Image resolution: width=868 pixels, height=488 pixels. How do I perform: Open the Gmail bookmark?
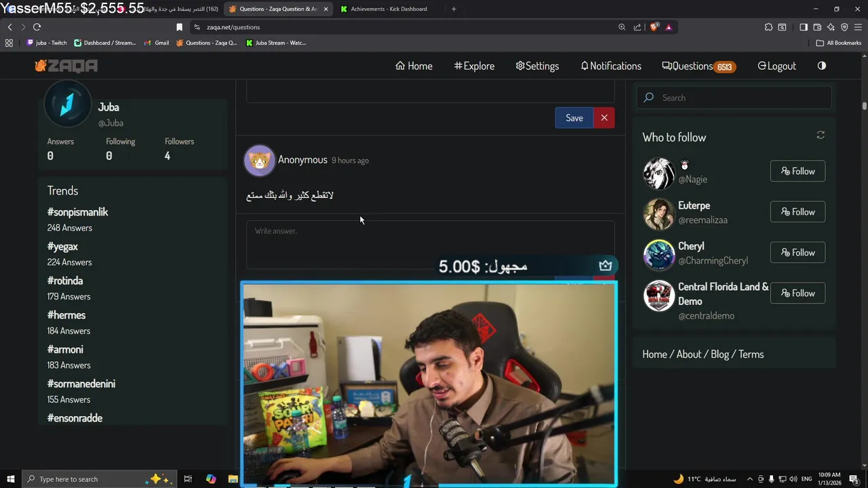[157, 43]
